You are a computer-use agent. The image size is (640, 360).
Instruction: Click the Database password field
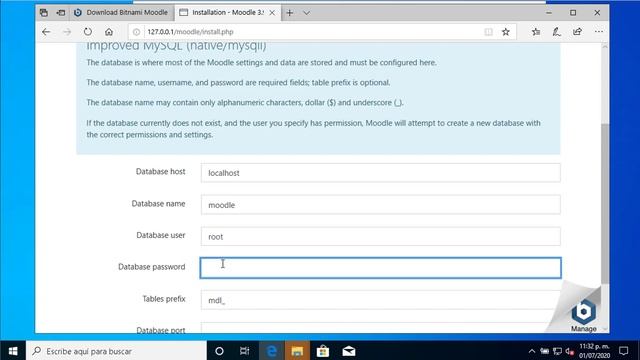tap(380, 268)
